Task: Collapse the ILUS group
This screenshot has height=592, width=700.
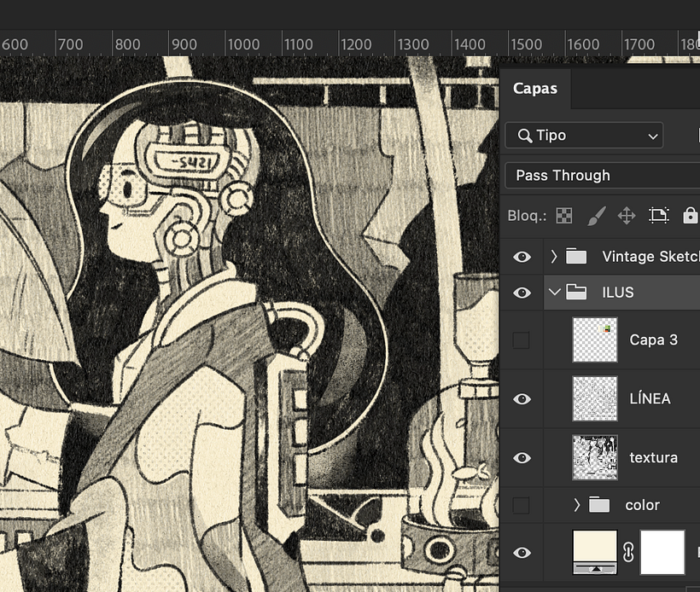Action: point(555,293)
